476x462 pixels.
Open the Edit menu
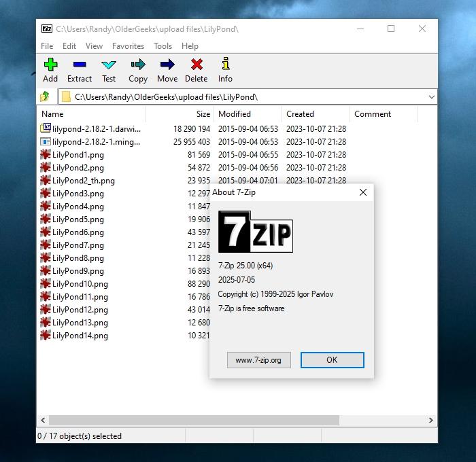(x=69, y=46)
